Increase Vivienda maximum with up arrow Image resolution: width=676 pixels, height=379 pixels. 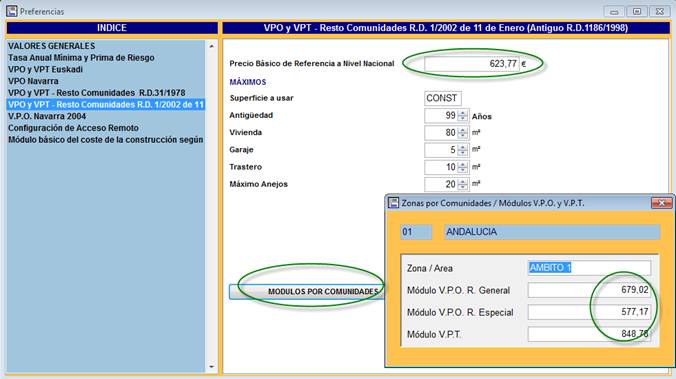point(463,130)
